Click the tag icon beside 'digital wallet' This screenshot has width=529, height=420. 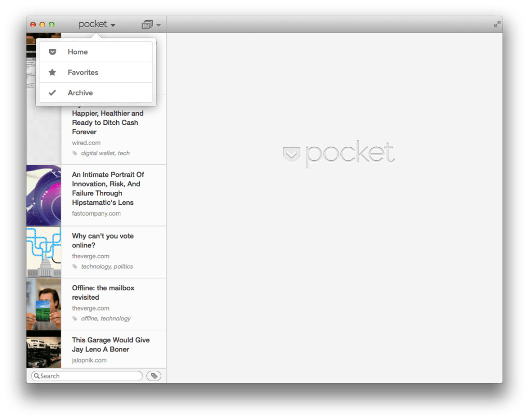75,153
